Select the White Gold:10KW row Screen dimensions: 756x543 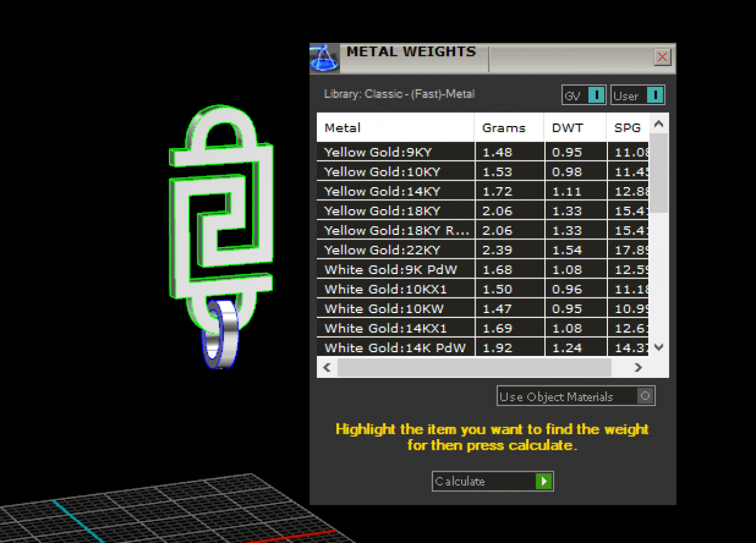click(x=483, y=309)
